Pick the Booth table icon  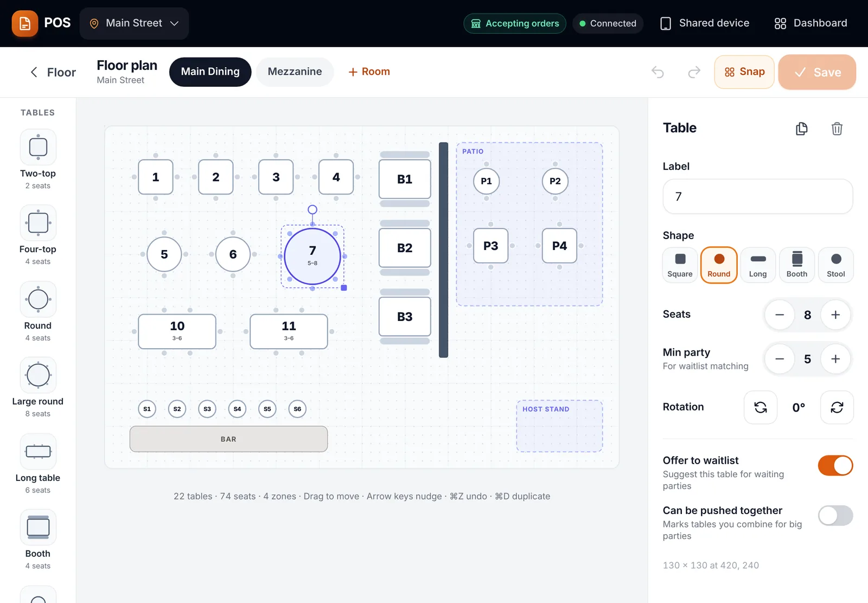coord(38,527)
